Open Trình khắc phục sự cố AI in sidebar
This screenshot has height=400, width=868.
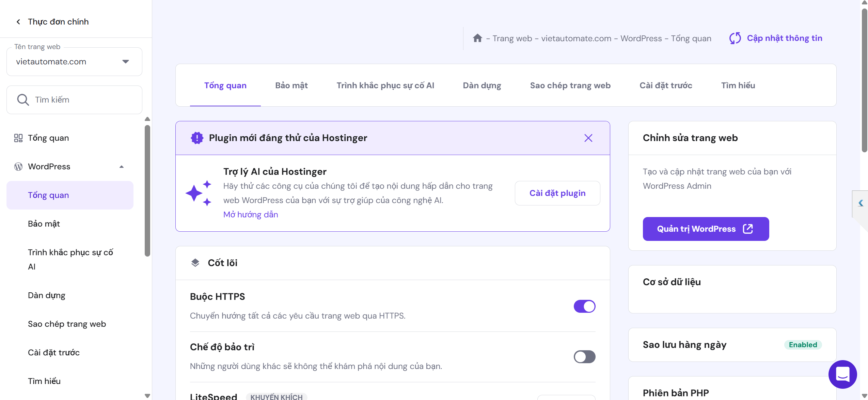pos(70,260)
